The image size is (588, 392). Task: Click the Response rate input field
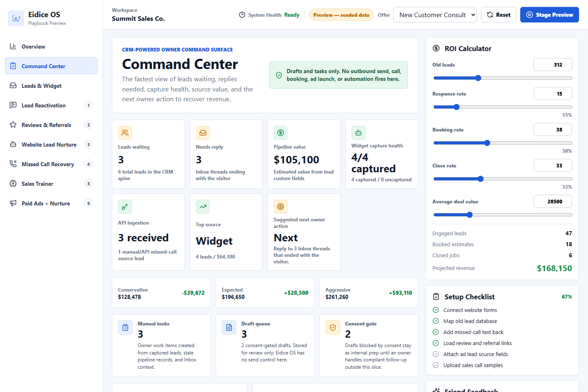click(x=553, y=94)
